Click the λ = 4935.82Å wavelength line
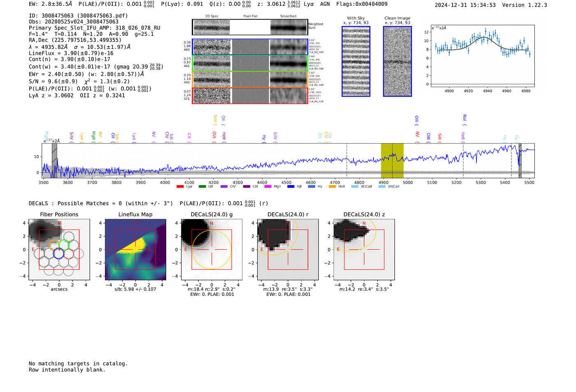Image resolution: width=576 pixels, height=392 pixels. [79, 47]
